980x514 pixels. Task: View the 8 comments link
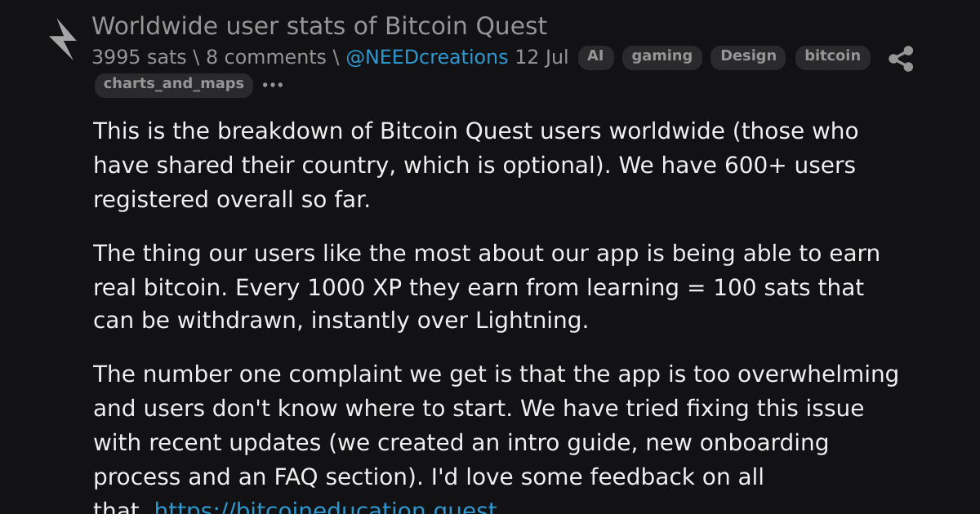(x=266, y=57)
